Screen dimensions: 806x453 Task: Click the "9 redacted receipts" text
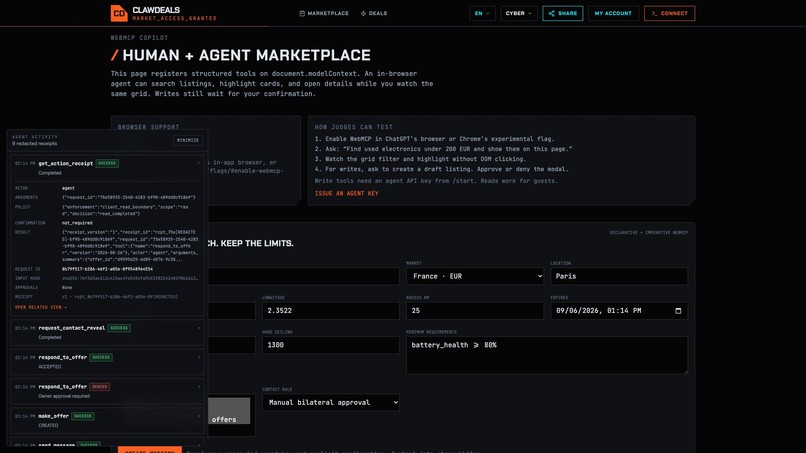34,144
